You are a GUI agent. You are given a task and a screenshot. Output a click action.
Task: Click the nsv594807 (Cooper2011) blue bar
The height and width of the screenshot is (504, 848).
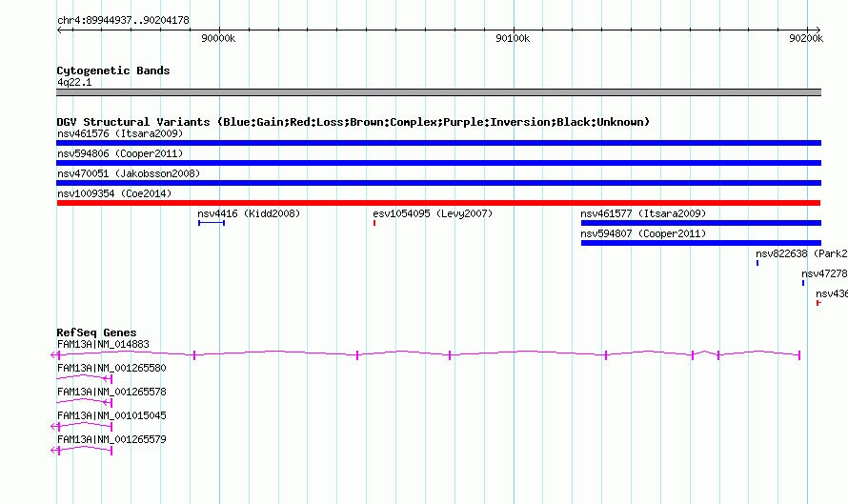click(x=701, y=243)
